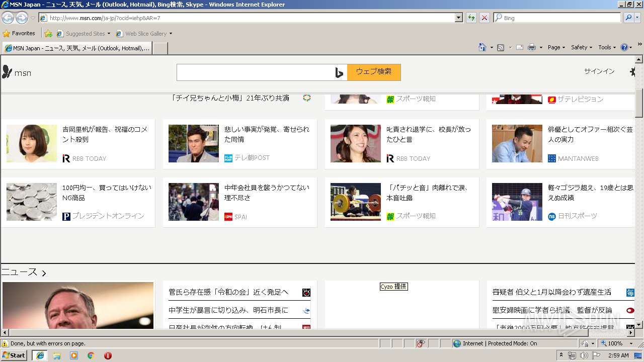Open a new blank tab
This screenshot has height=362, width=644.
[160, 48]
